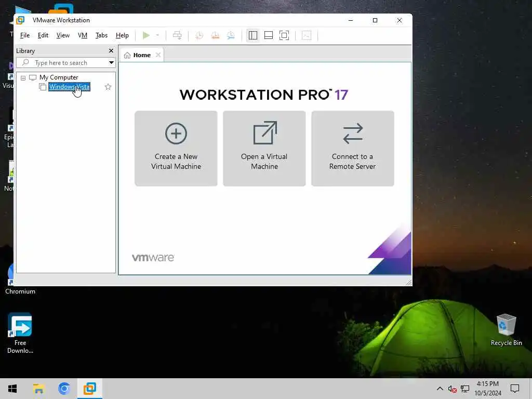Toggle the thumbnail bar toolbar icon
This screenshot has width=532, height=399.
[x=269, y=35]
